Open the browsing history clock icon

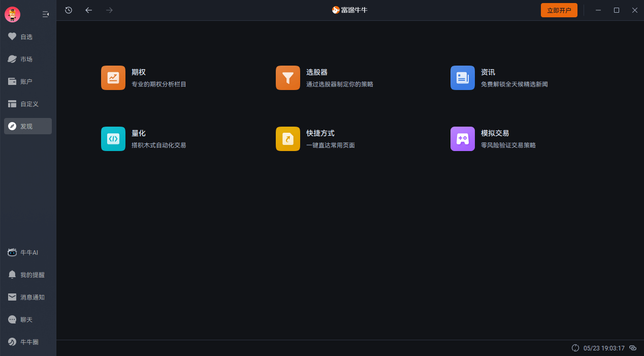[69, 10]
